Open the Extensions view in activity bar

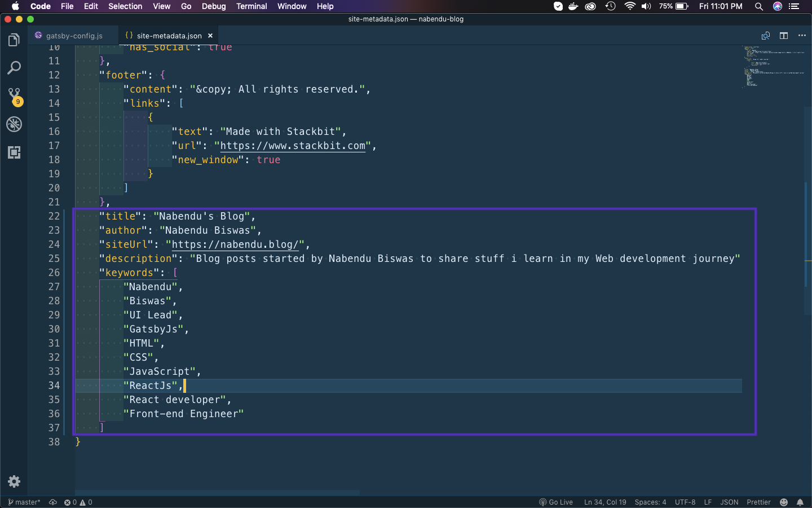coord(14,152)
